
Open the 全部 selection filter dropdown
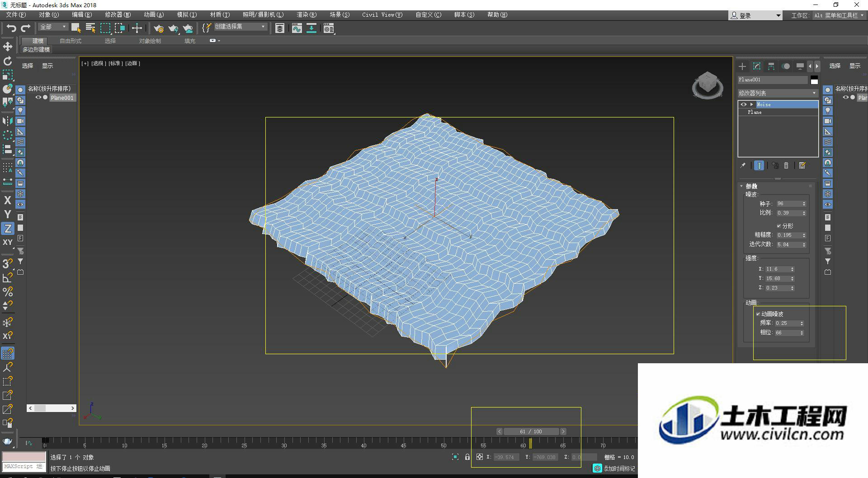pyautogui.click(x=53, y=27)
